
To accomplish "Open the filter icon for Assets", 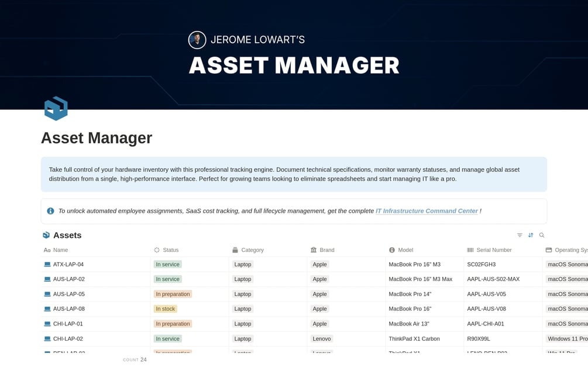I will tap(520, 235).
